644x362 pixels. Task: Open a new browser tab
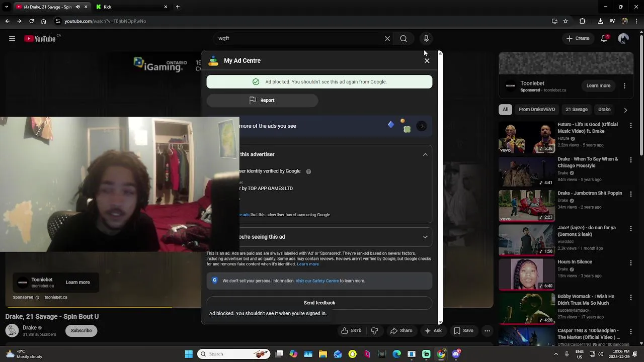178,7
